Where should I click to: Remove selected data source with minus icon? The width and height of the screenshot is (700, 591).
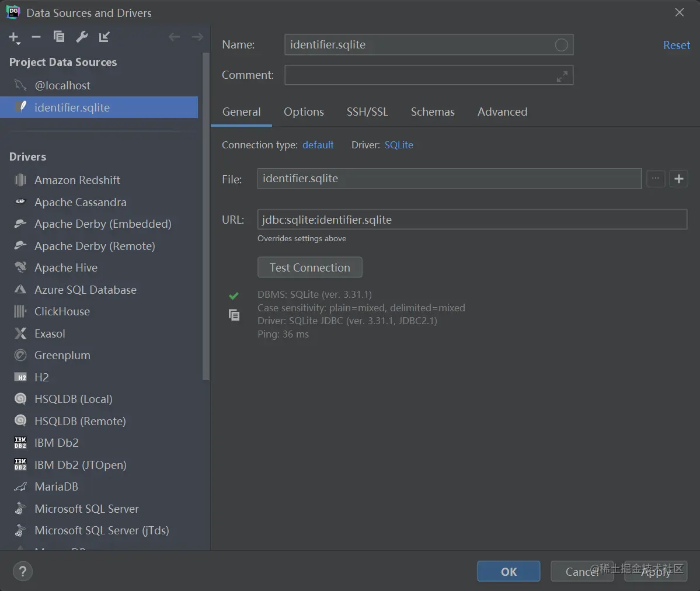click(36, 37)
